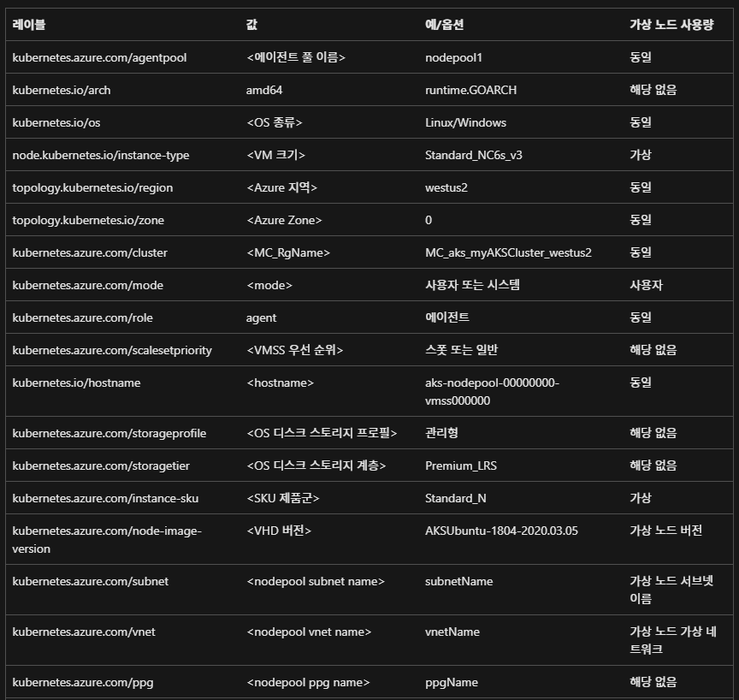739x700 pixels.
Task: Click the 'nodepool1' example cell
Action: coord(453,57)
